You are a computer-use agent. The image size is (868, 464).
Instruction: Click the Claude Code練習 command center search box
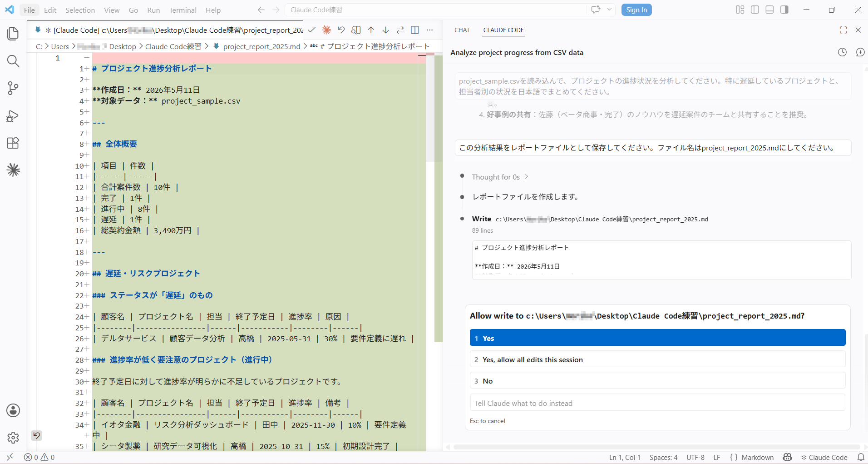[x=435, y=10]
